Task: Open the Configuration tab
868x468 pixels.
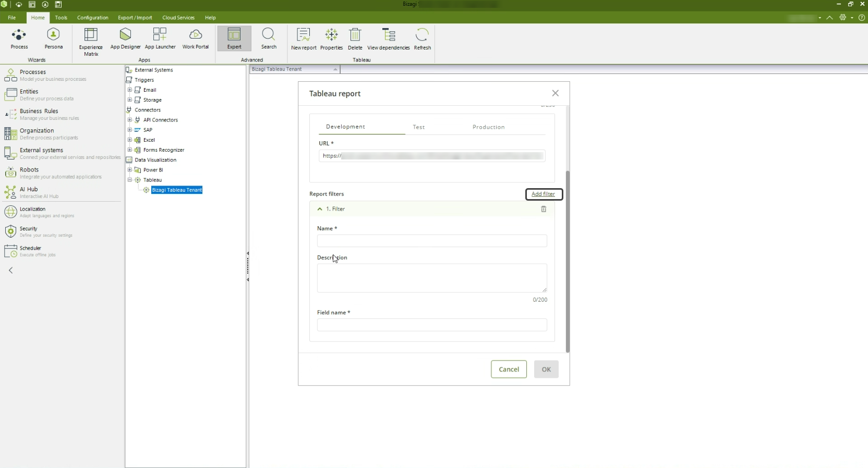Action: point(93,18)
